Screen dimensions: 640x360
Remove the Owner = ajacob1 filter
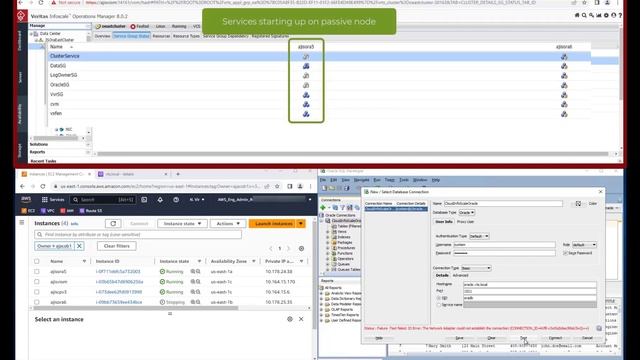pos(79,246)
